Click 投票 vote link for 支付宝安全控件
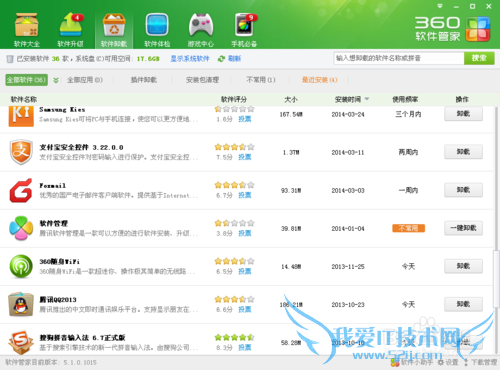 pyautogui.click(x=245, y=157)
